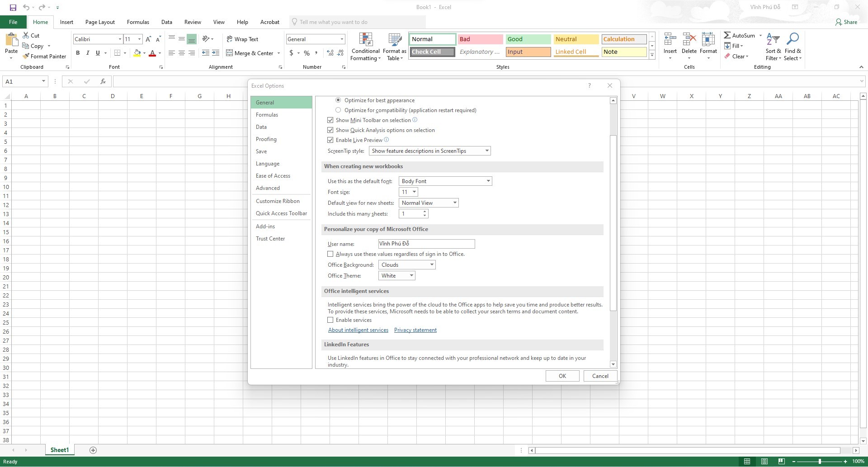Open Privacy statement link

415,330
